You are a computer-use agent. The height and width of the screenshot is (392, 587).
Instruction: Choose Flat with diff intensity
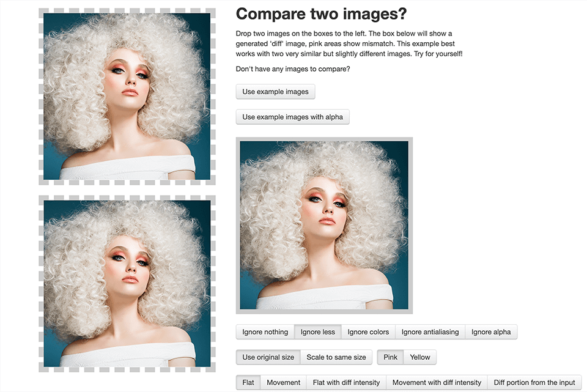pos(346,382)
